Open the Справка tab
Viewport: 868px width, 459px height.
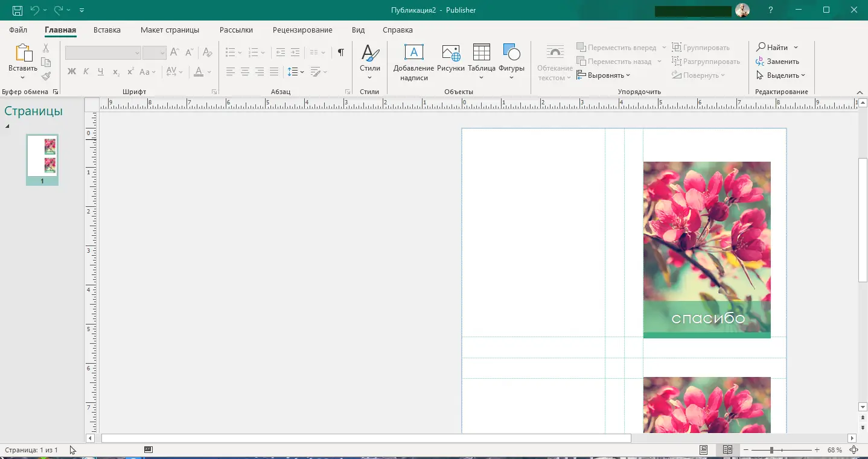pos(398,30)
